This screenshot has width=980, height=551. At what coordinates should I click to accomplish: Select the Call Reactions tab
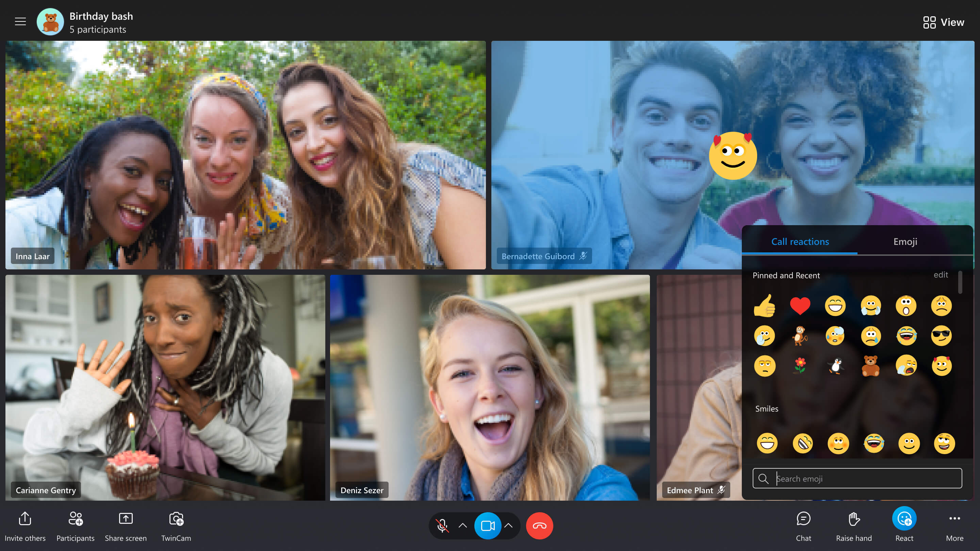point(800,241)
